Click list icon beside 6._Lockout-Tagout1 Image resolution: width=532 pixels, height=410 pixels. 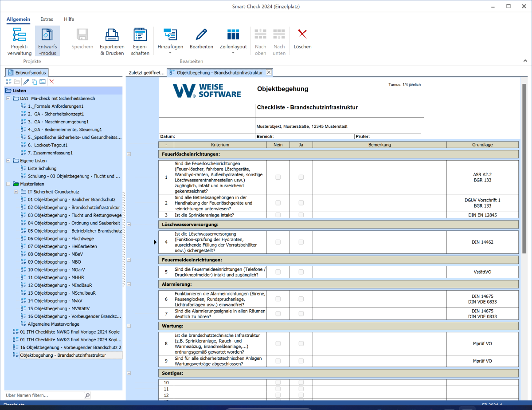click(24, 145)
